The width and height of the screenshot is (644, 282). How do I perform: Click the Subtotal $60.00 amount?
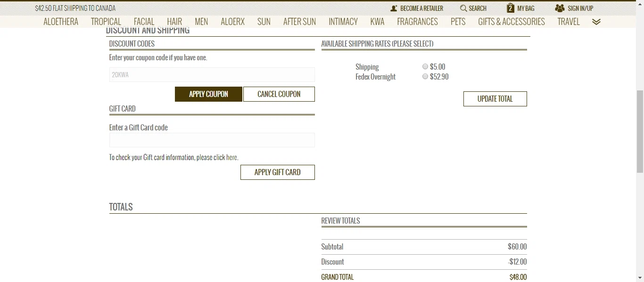click(x=517, y=247)
